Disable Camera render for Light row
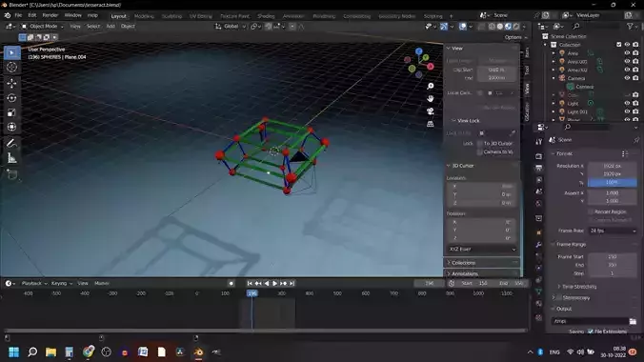 pyautogui.click(x=635, y=103)
